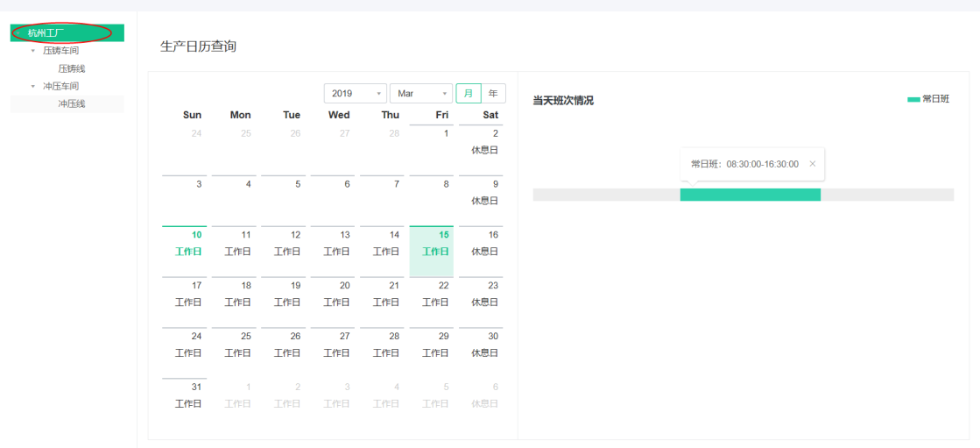980x448 pixels.
Task: Click the green 常日班 shift bar
Action: point(750,195)
